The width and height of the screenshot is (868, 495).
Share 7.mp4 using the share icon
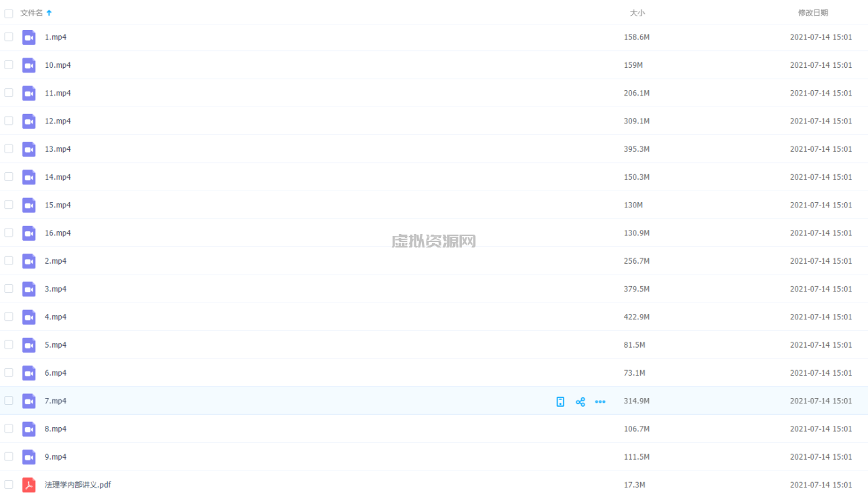[x=580, y=401]
